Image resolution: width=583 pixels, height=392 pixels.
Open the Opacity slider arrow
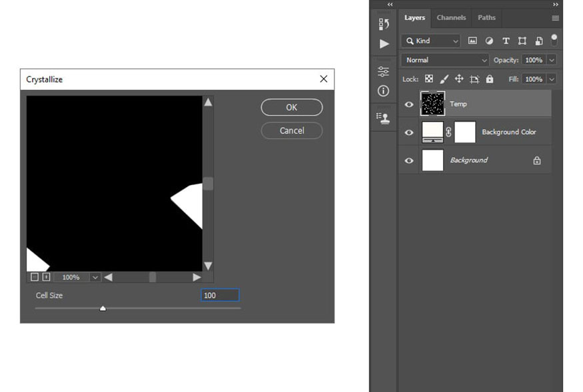[552, 60]
